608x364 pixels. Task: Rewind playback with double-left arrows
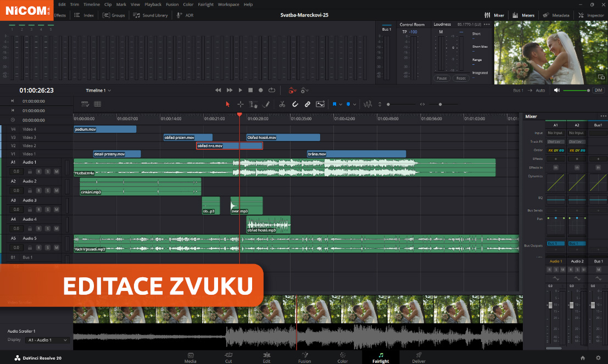[x=218, y=91]
